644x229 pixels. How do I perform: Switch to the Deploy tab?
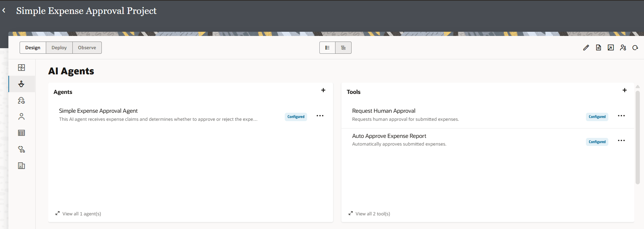[x=59, y=48]
